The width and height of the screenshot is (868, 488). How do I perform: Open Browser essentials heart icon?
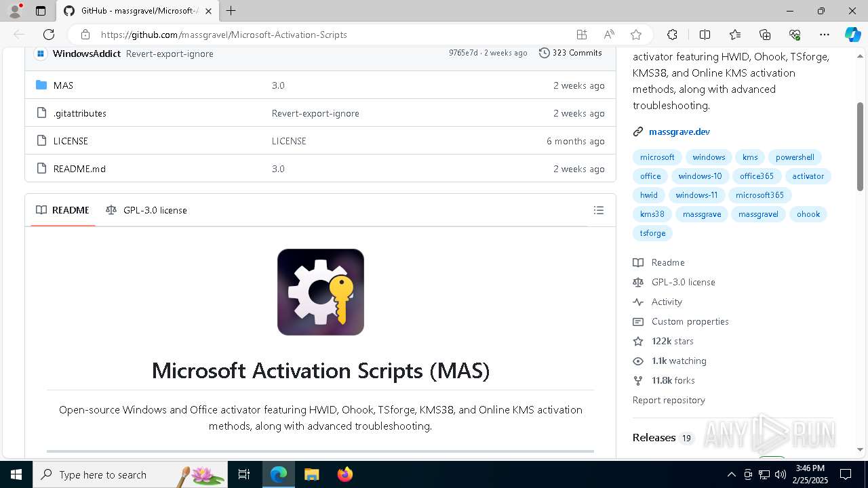pyautogui.click(x=795, y=35)
